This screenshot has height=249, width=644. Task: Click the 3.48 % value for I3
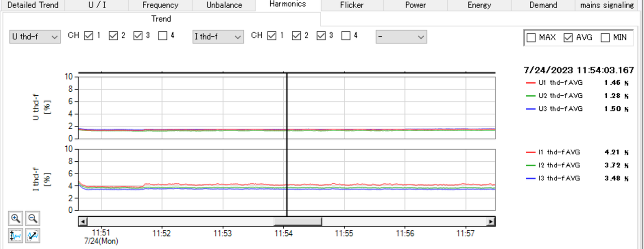click(x=617, y=178)
